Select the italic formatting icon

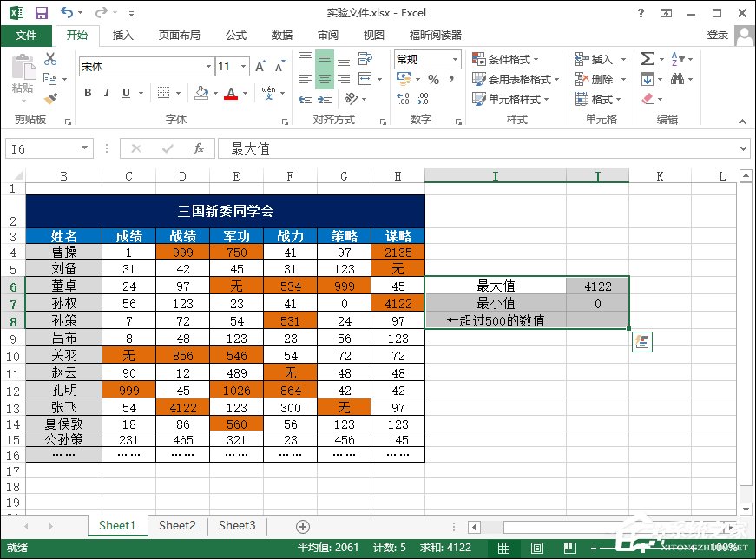[106, 92]
